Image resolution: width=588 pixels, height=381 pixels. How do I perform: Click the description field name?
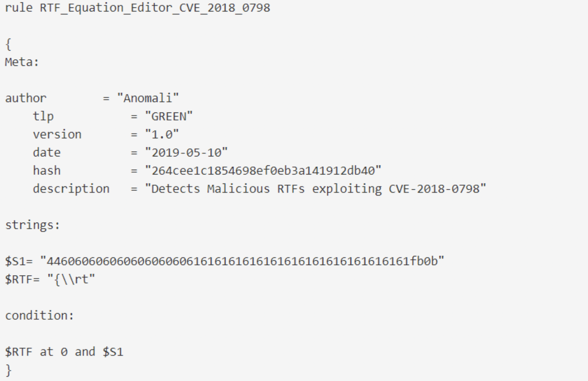71,189
